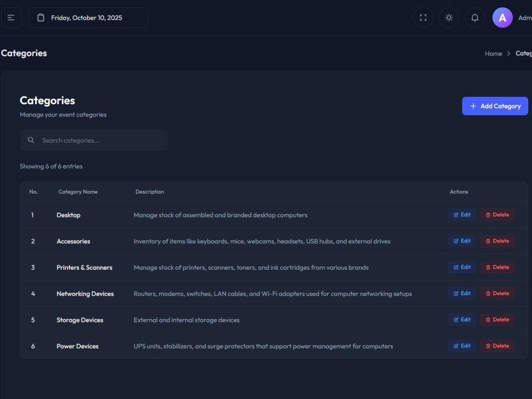Image resolution: width=532 pixels, height=399 pixels.
Task: Click 'Manage stock of printers, scanners' description
Action: pos(251,268)
